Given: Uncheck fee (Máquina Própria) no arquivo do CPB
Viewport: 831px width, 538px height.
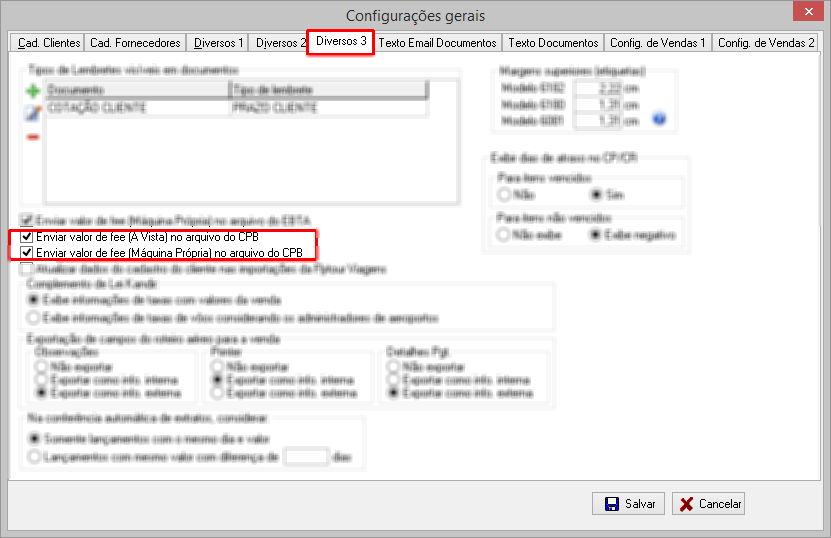Looking at the screenshot, I should 26,252.
